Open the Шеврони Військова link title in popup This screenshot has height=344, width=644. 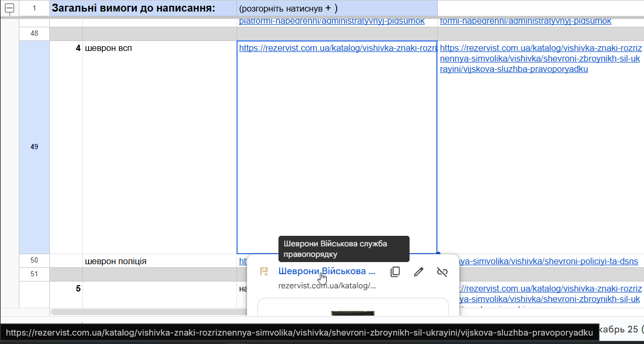[x=327, y=272]
